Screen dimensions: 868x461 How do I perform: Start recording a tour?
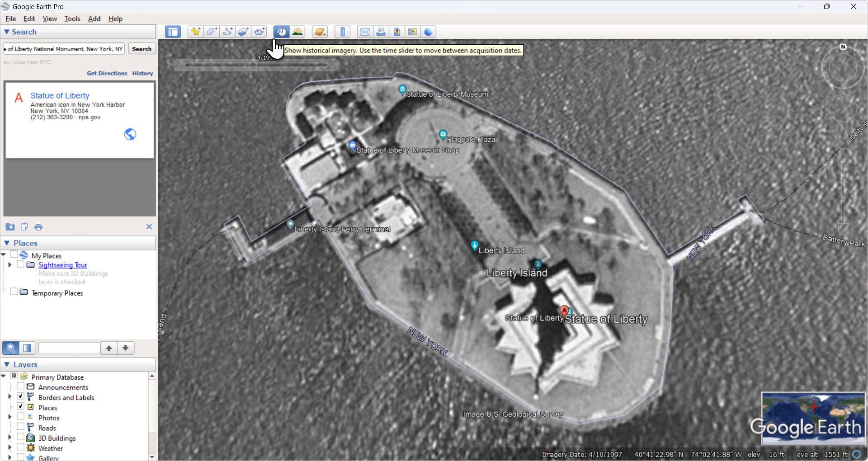coord(259,32)
